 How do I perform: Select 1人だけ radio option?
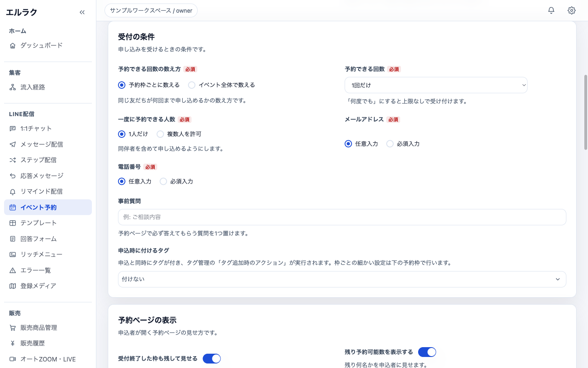tap(122, 134)
